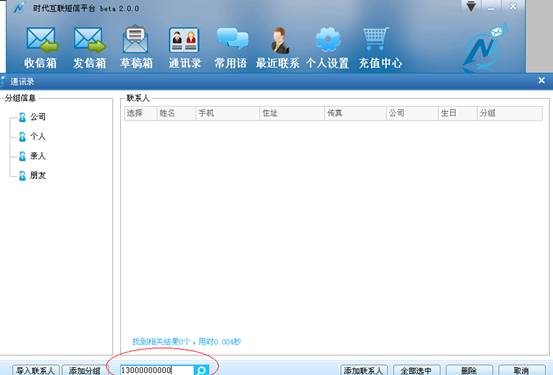Click the 删除 button
The height and width of the screenshot is (375, 553).
pos(469,370)
